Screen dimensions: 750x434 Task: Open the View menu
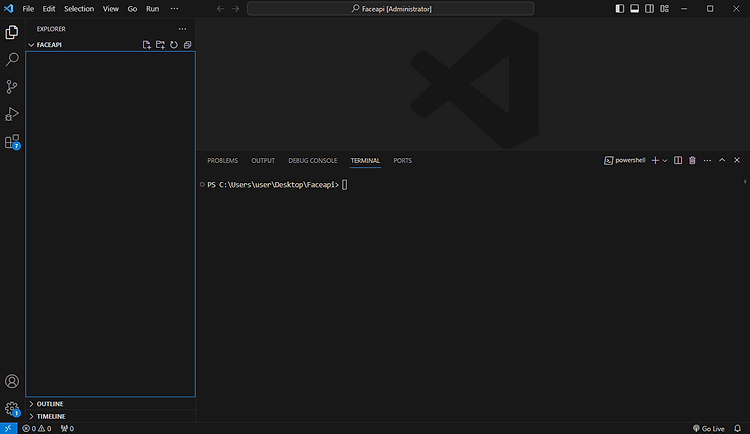[x=110, y=9]
